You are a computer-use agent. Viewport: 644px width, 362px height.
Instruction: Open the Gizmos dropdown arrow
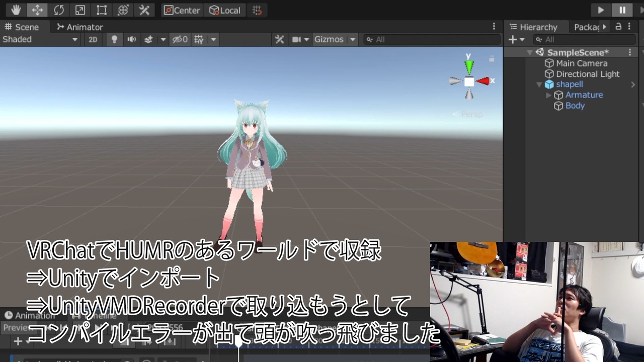point(353,39)
